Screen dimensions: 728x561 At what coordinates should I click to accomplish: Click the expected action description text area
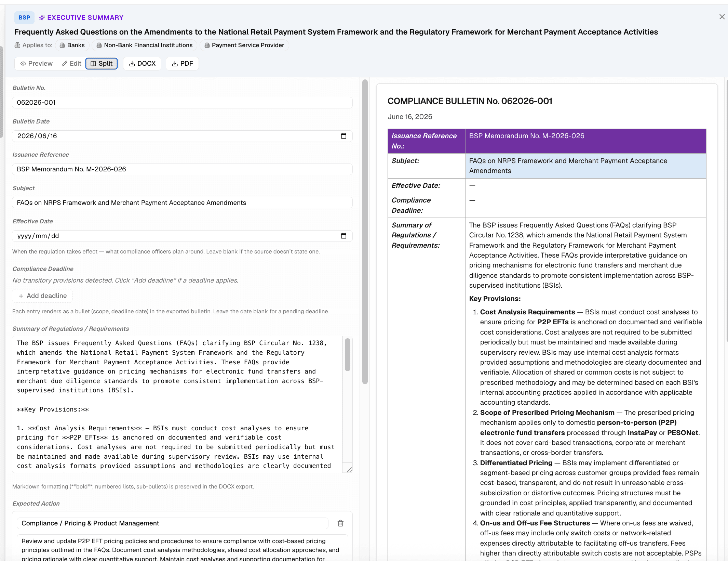point(182,548)
